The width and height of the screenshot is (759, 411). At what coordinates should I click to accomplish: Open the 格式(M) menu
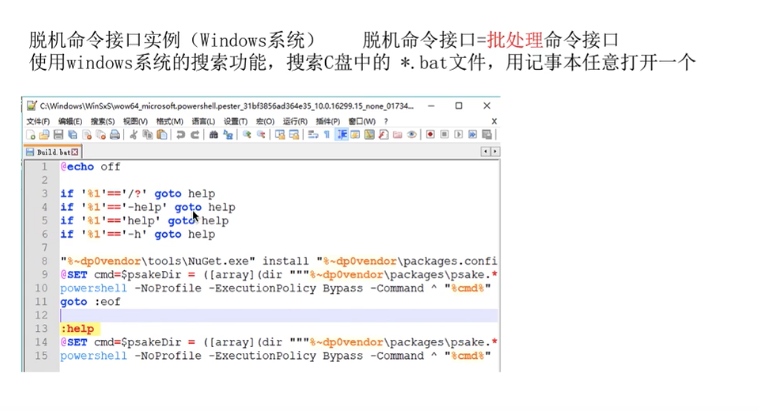coord(169,121)
